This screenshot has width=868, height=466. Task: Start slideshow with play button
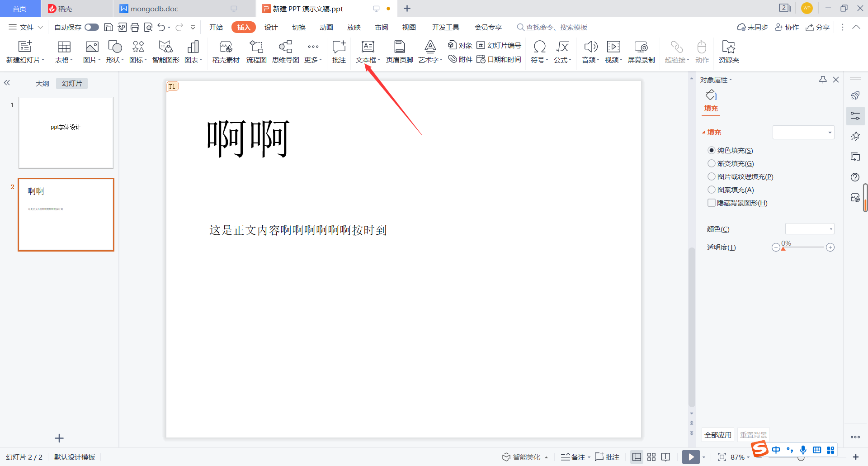pos(691,457)
